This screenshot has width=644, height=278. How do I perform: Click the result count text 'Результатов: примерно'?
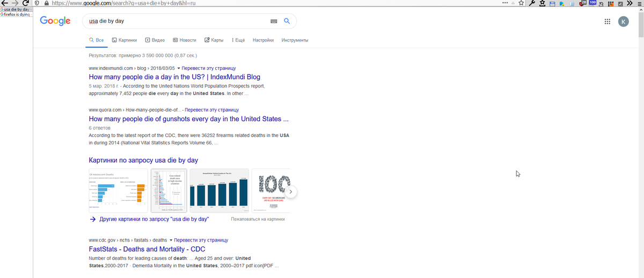[143, 55]
